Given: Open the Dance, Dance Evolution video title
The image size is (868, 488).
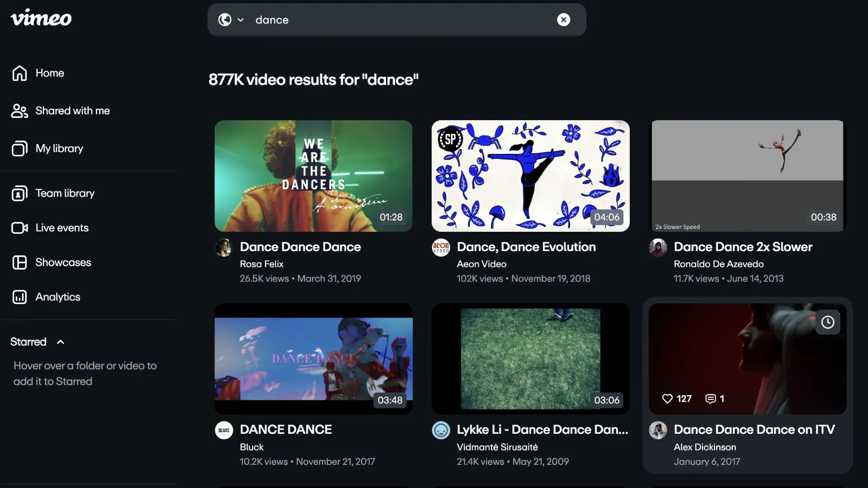Looking at the screenshot, I should (526, 247).
